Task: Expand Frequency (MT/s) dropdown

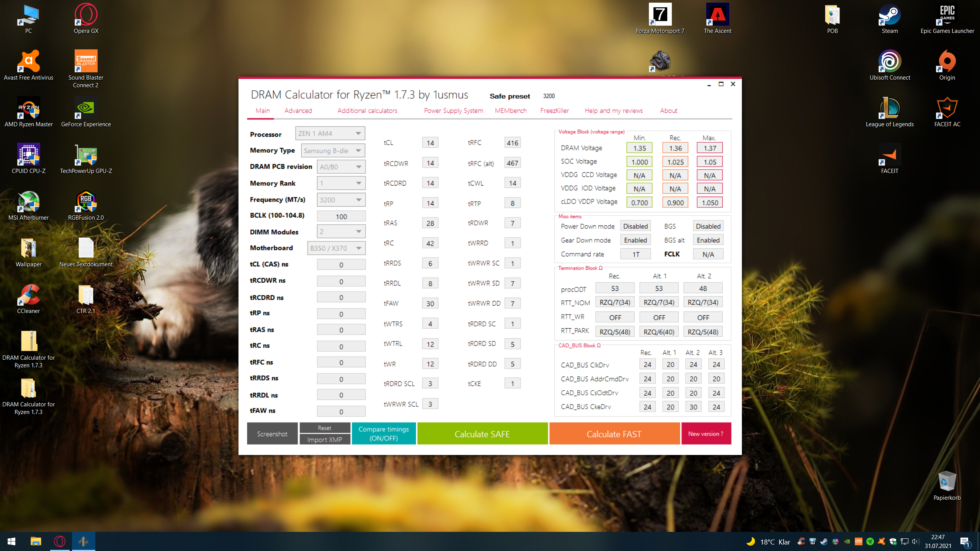Action: 341,200
